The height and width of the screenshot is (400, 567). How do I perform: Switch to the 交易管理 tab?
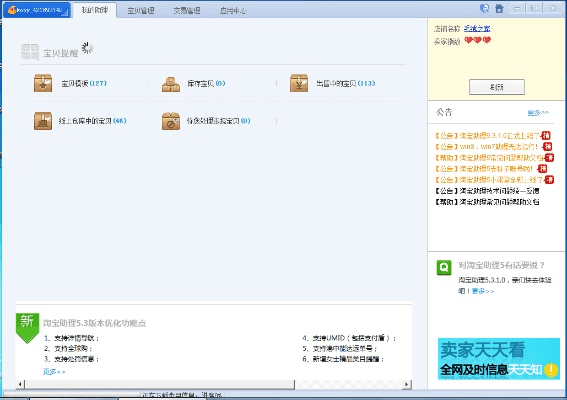tap(187, 10)
